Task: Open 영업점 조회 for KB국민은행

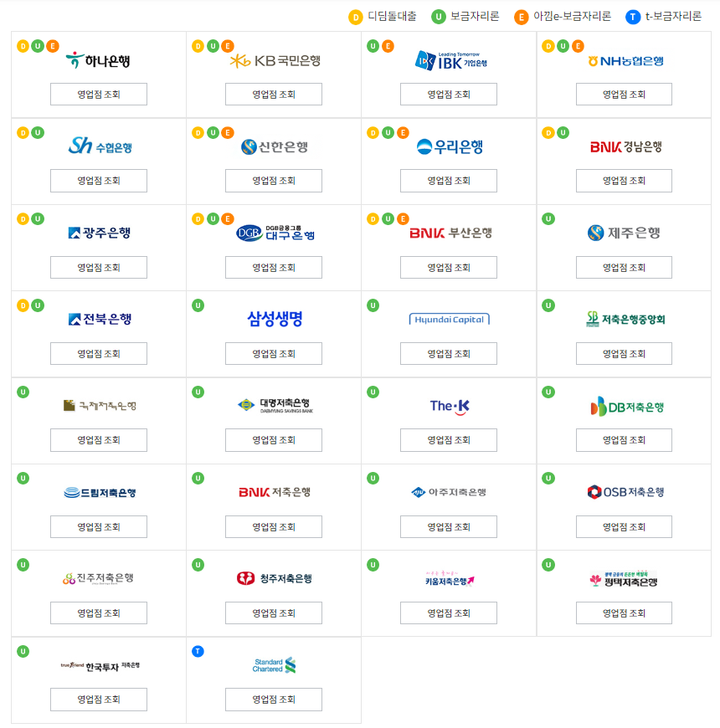Action: click(x=274, y=95)
